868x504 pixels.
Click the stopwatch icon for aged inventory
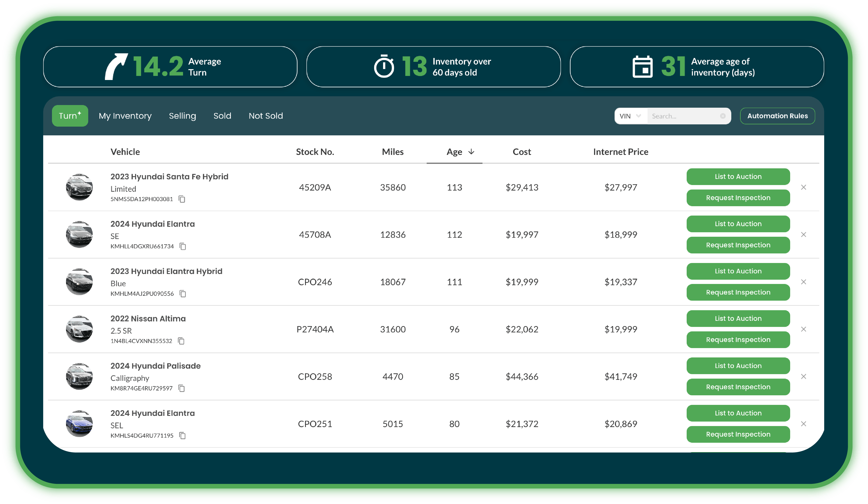tap(384, 66)
